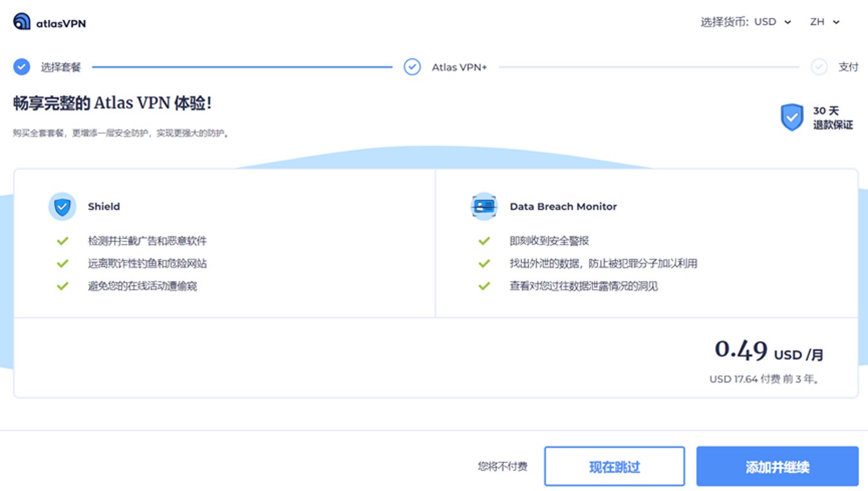Viewport: 868px width, 491px height.
Task: Click the green check beside 远离欺诈性钓鱼和危险网站
Action: 62,263
